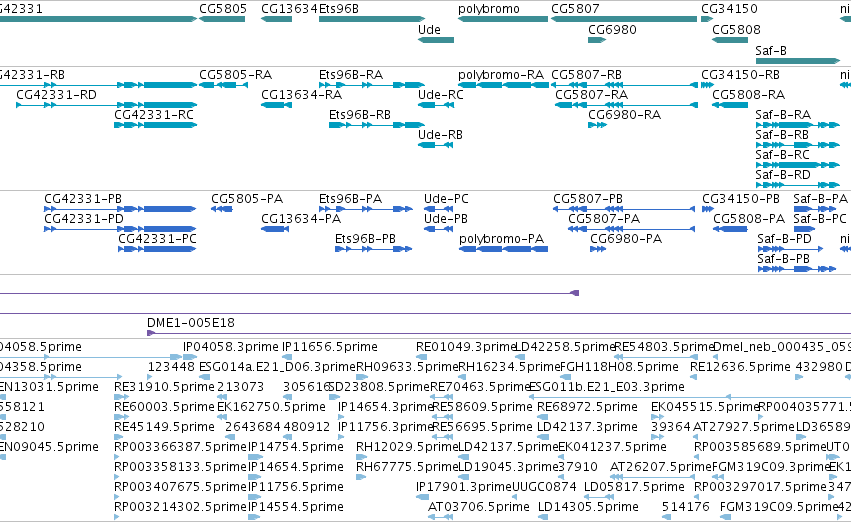Viewport: 851px width, 522px height.
Task: Open EST RP003214302.5prime
Action: (180, 507)
